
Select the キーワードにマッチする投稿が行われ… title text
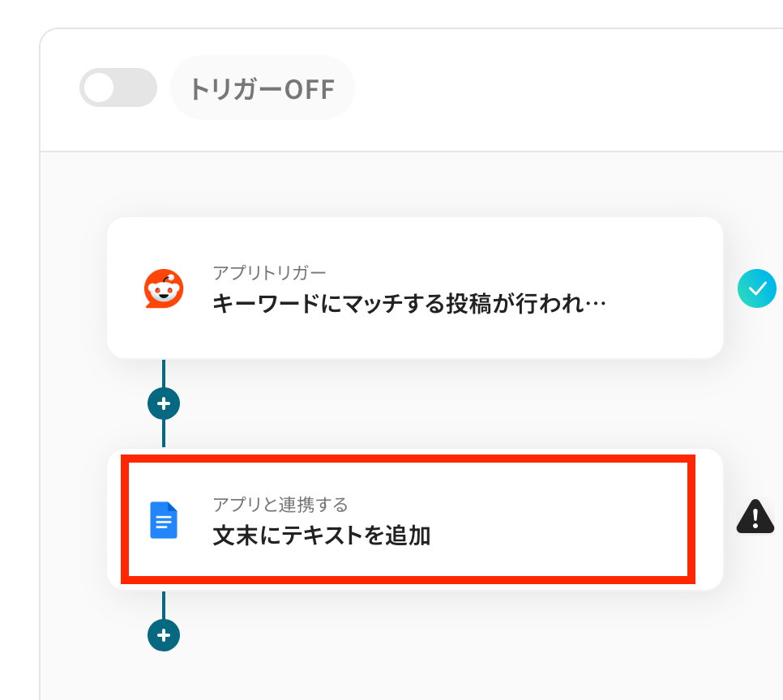click(x=409, y=304)
